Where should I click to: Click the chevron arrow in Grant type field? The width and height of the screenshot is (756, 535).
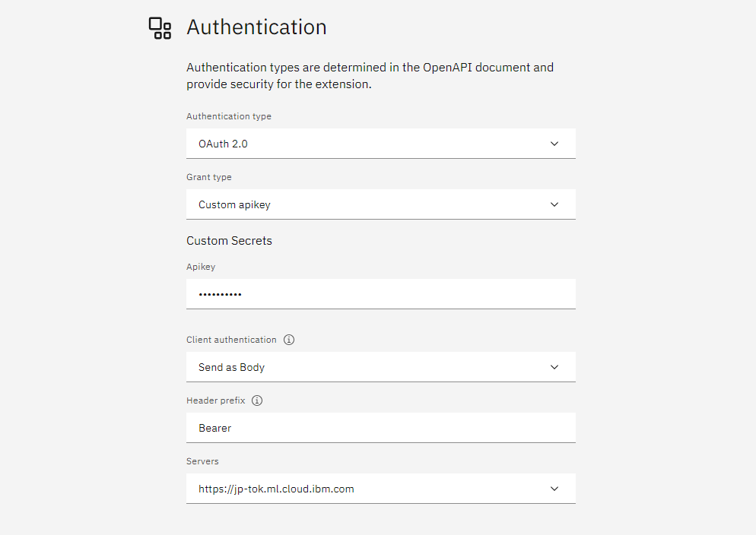[554, 204]
